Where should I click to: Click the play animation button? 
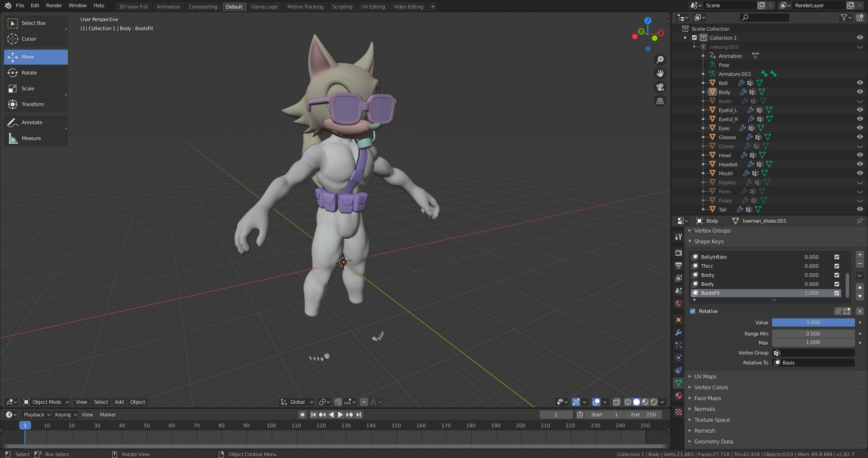point(340,415)
